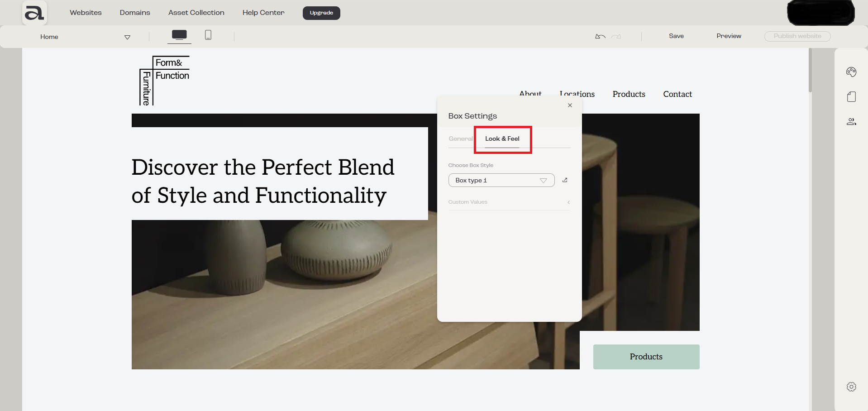868x411 pixels.
Task: Open the Box type 1 dropdown
Action: click(x=501, y=180)
